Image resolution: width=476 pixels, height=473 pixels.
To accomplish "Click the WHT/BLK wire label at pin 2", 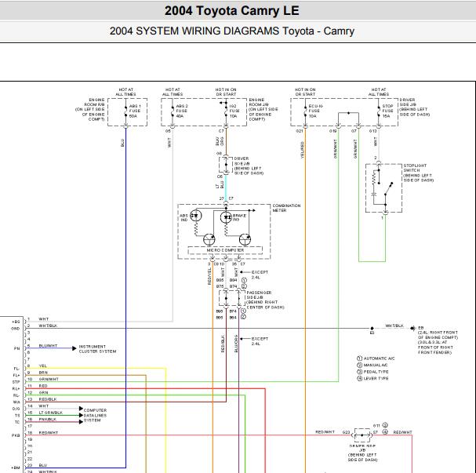I will (48, 326).
